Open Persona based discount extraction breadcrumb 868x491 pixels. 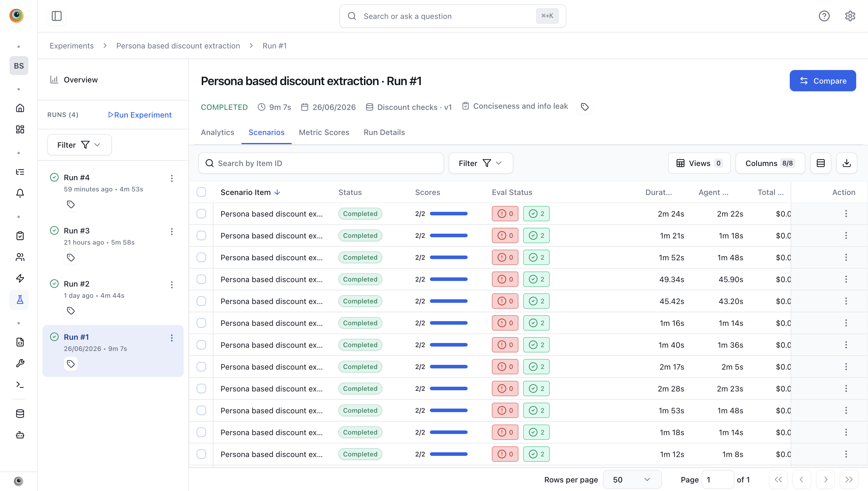tap(178, 45)
